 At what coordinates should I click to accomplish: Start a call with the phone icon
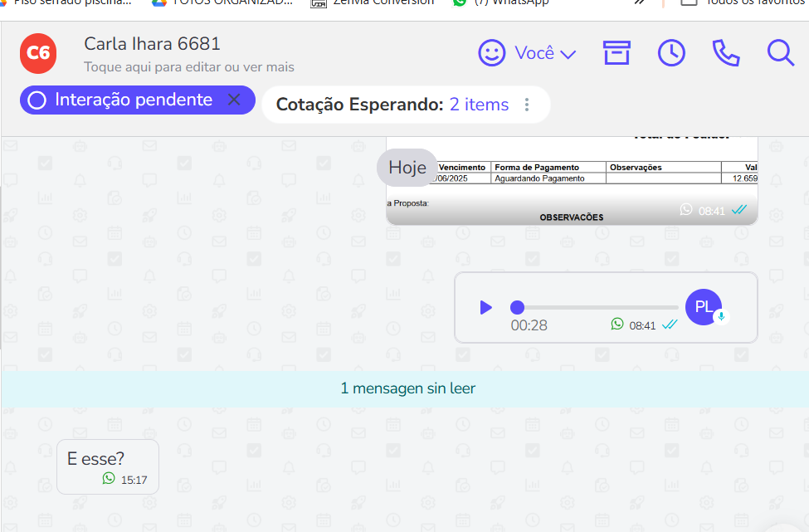click(726, 52)
